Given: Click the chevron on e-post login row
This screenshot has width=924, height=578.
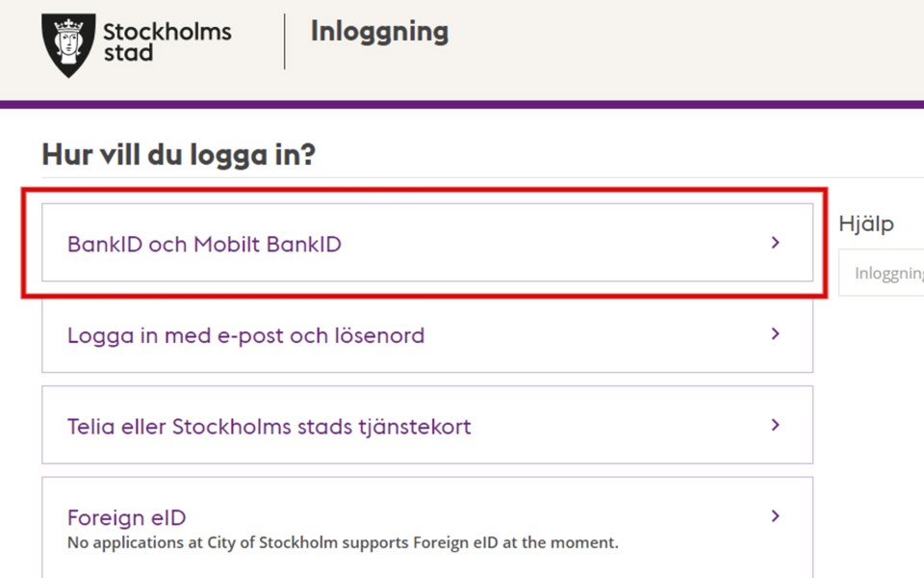Looking at the screenshot, I should [776, 334].
